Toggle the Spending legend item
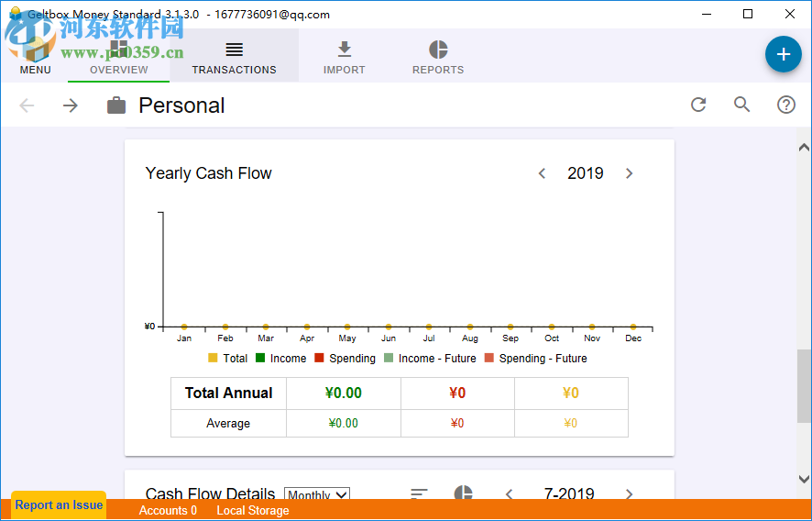This screenshot has width=812, height=521. coord(345,359)
